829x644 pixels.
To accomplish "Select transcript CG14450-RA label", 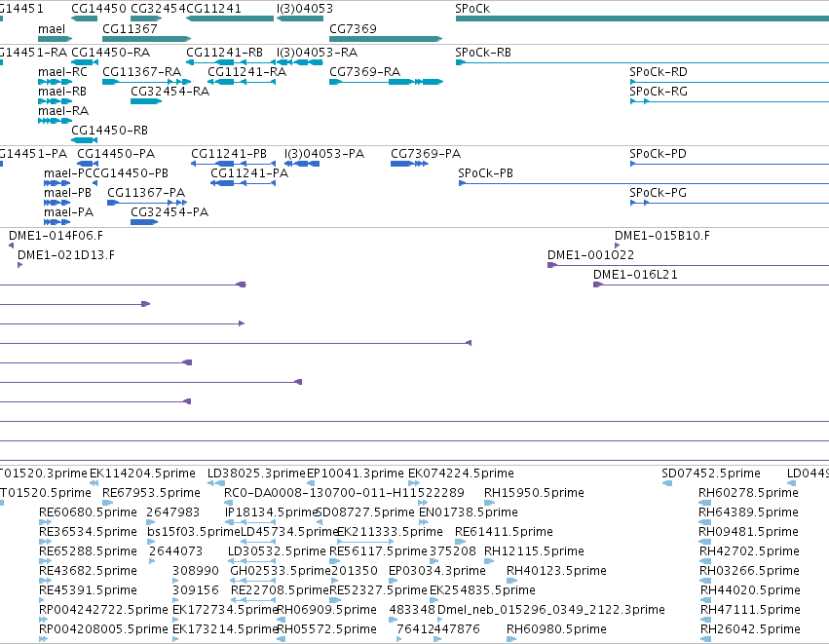I will [110, 53].
